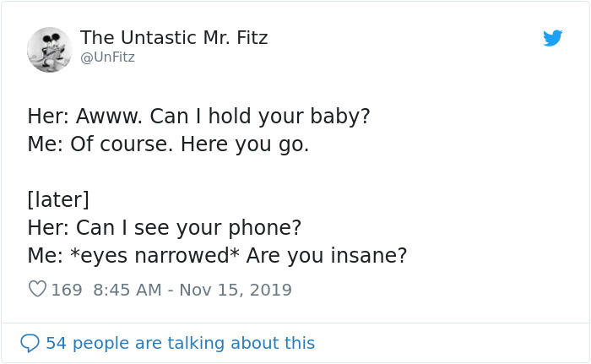Click the @UnFitz handle

point(107,57)
